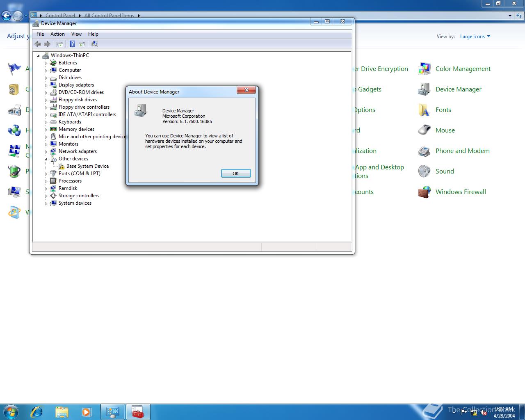The height and width of the screenshot is (420, 525).
Task: Click the Color Management icon
Action: click(x=424, y=69)
